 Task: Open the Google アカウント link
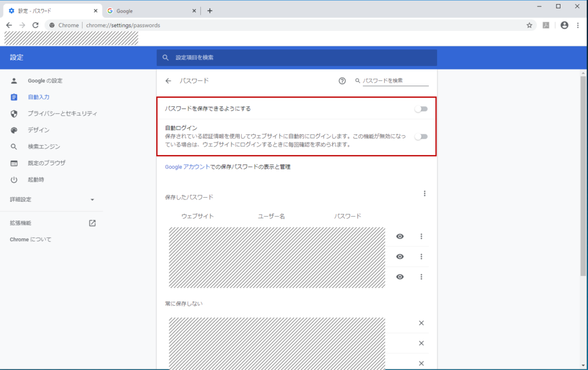(187, 167)
